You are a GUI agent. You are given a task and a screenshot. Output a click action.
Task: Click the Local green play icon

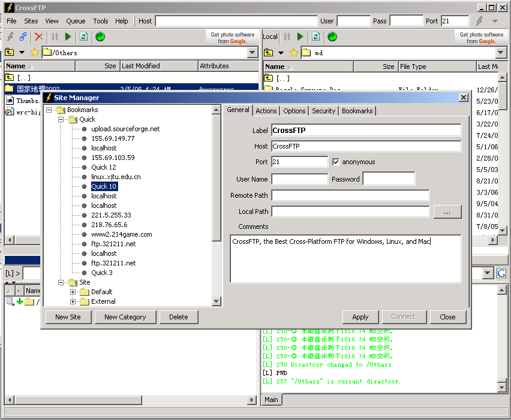pyautogui.click(x=300, y=37)
